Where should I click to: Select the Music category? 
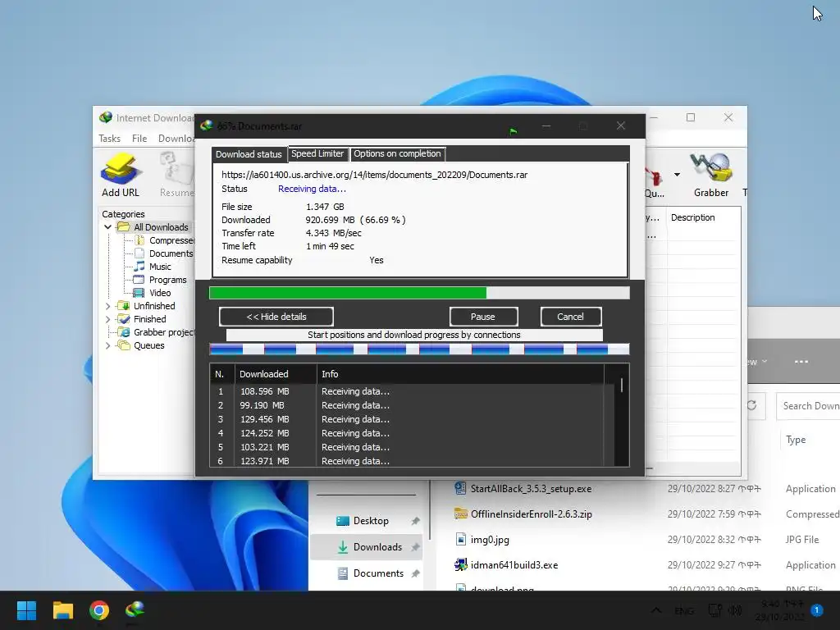pos(160,267)
